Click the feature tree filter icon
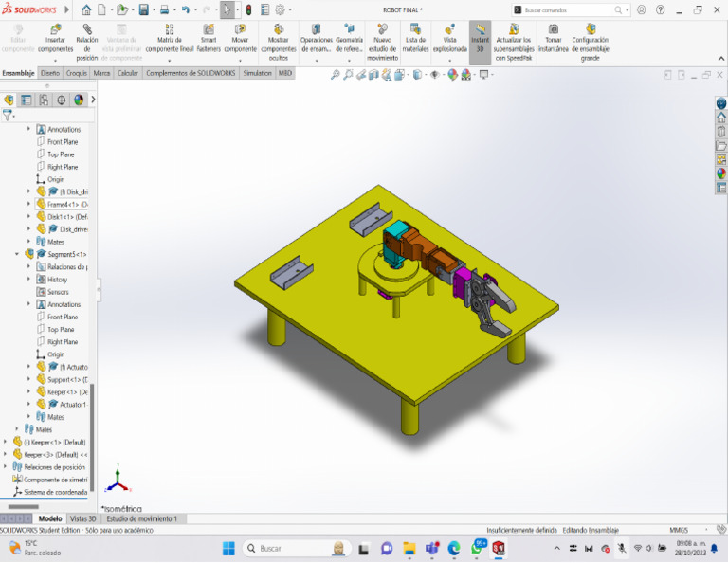The width and height of the screenshot is (728, 563). click(8, 115)
